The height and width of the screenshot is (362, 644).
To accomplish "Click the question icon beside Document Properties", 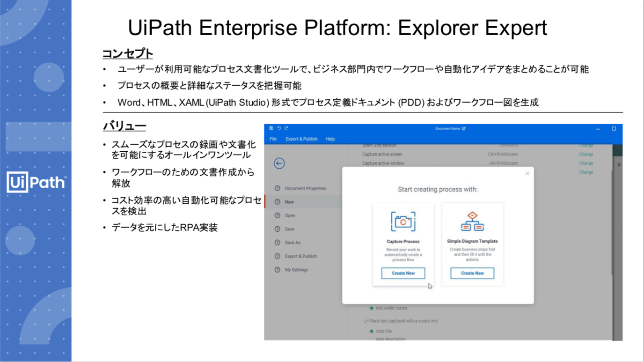I will [x=278, y=188].
